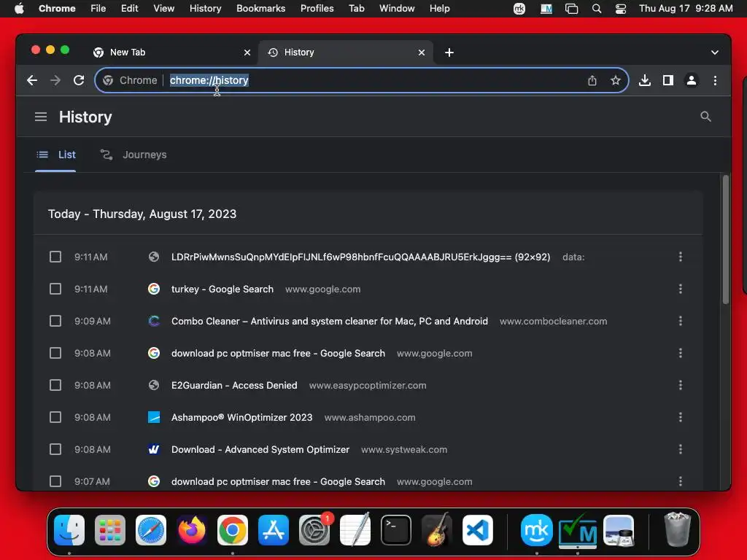Open the turkey - Google Search link
The width and height of the screenshot is (747, 560).
click(222, 289)
